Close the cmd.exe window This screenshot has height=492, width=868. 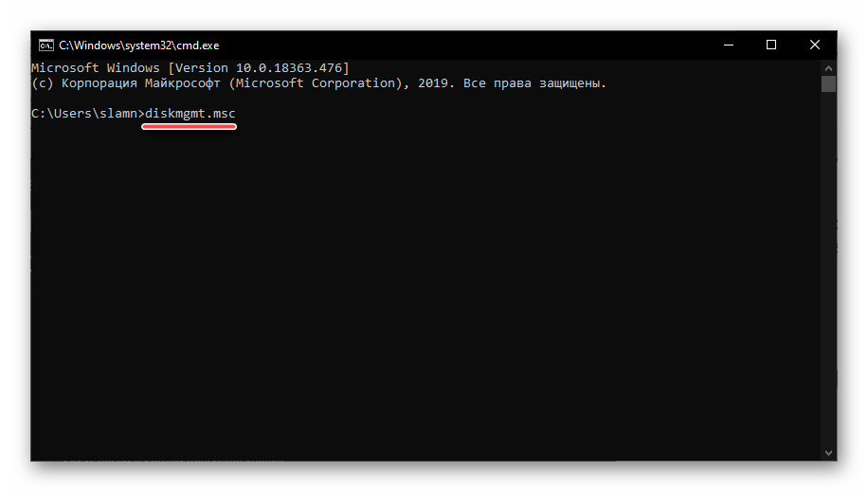(815, 45)
